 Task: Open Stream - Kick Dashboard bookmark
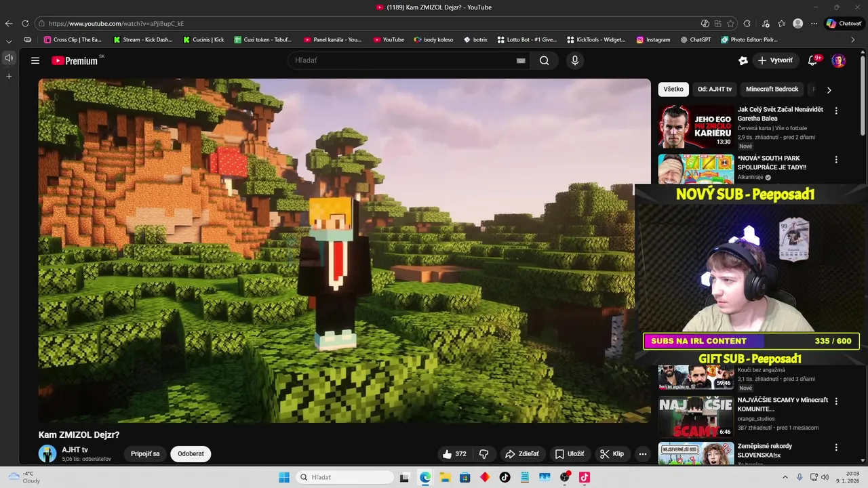(x=143, y=40)
